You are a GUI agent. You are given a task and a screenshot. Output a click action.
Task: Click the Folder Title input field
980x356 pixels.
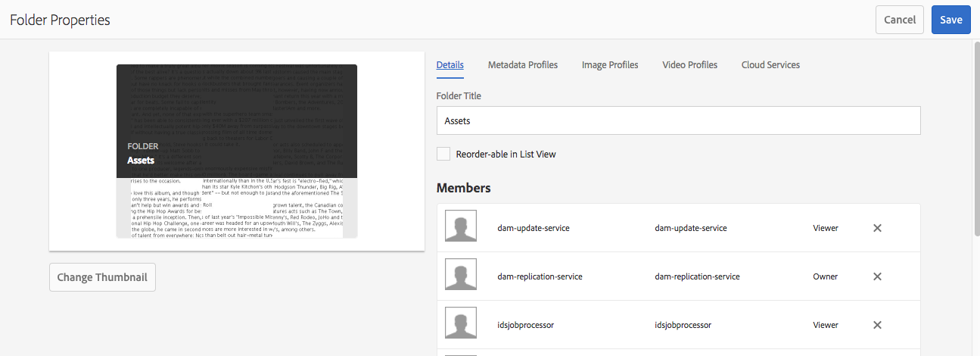coord(679,120)
